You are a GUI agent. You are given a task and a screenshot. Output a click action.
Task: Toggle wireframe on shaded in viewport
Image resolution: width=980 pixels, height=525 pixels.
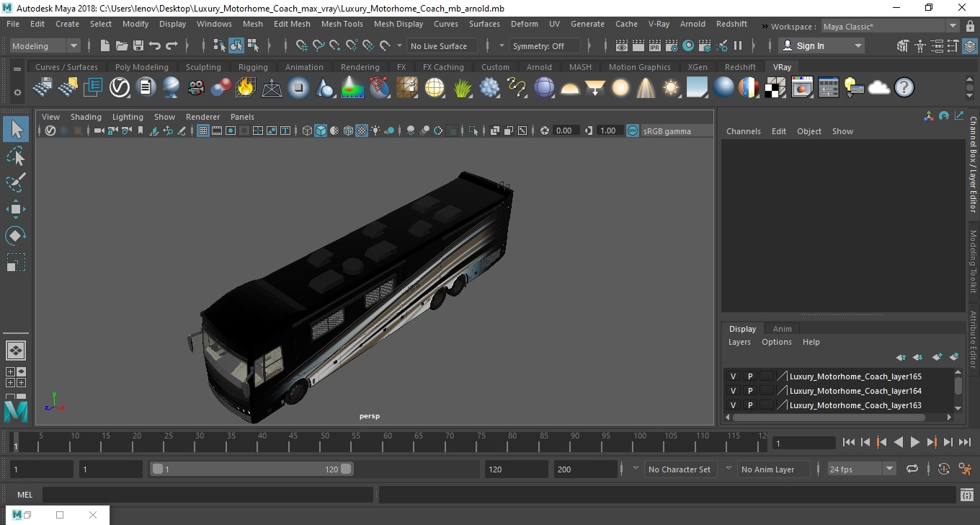(x=349, y=131)
